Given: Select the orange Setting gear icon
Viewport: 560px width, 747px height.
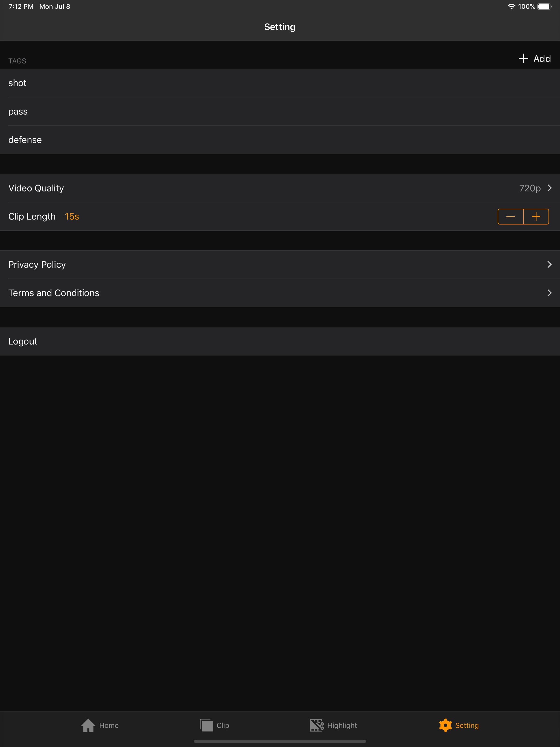Looking at the screenshot, I should point(445,725).
